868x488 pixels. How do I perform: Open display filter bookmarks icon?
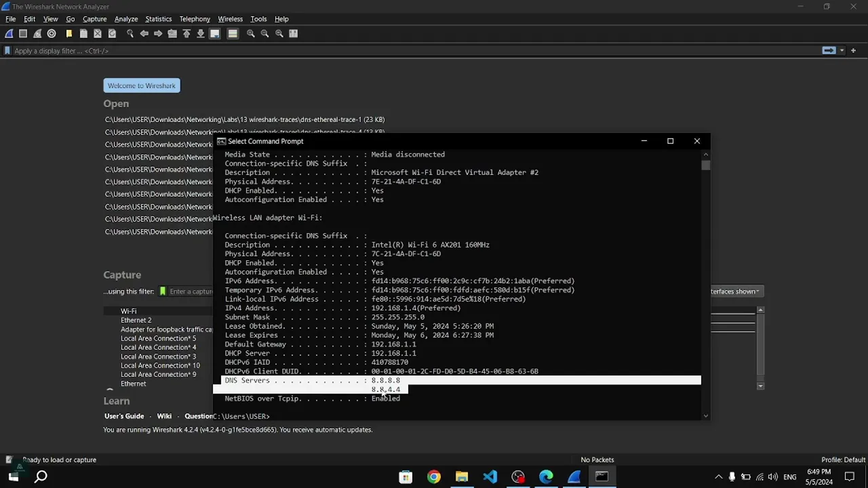coord(7,51)
